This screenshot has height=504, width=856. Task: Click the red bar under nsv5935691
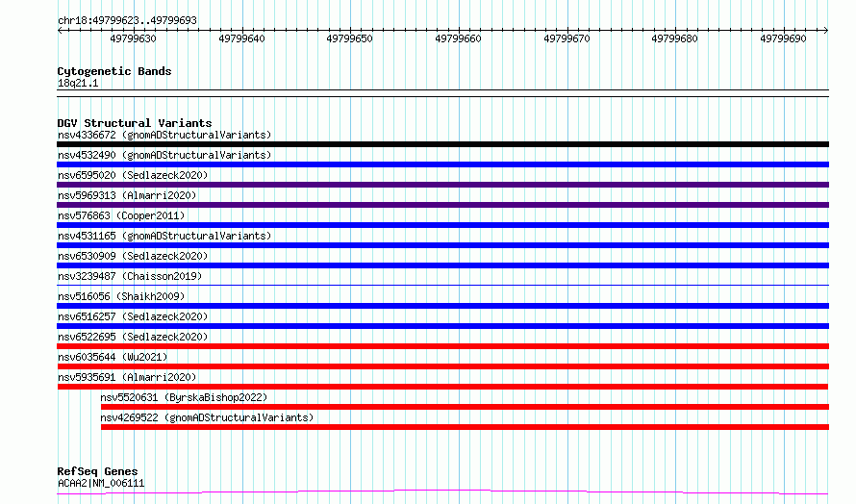(x=442, y=387)
